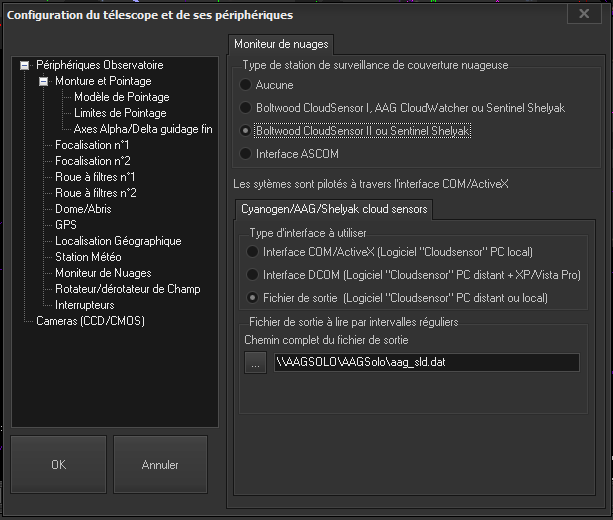Open Cyanogen/AAG/Shelyak cloud sensors tab
This screenshot has height=520, width=613.
pos(333,208)
